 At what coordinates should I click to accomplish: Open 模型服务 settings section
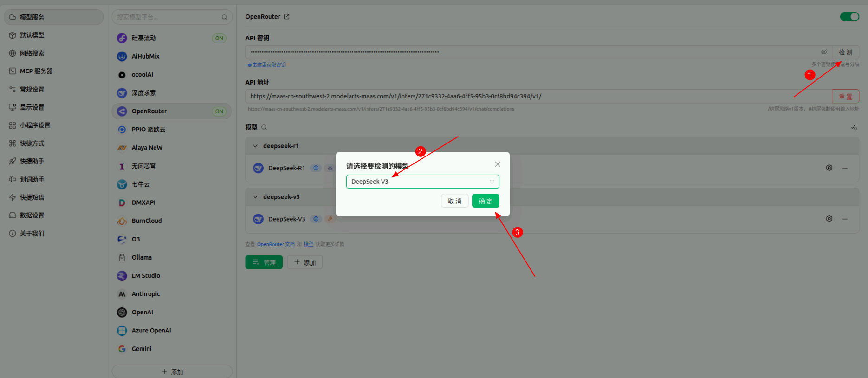(x=54, y=17)
